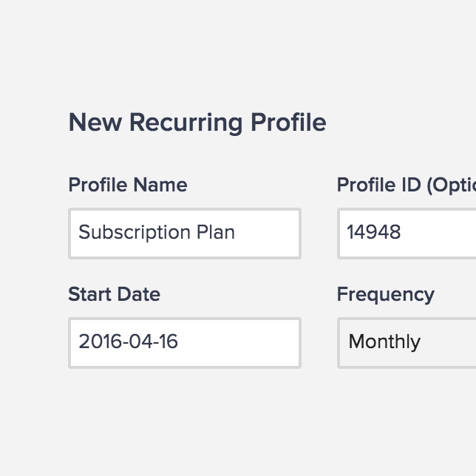The width and height of the screenshot is (476, 476).
Task: Expand the selector showing Monthly
Action: tap(407, 343)
